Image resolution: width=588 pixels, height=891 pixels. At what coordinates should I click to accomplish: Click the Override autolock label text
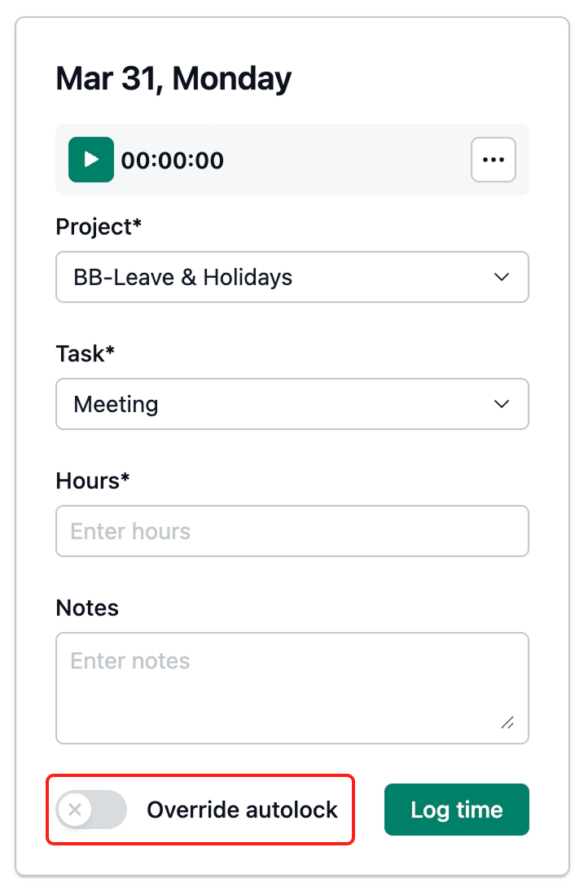(x=242, y=810)
